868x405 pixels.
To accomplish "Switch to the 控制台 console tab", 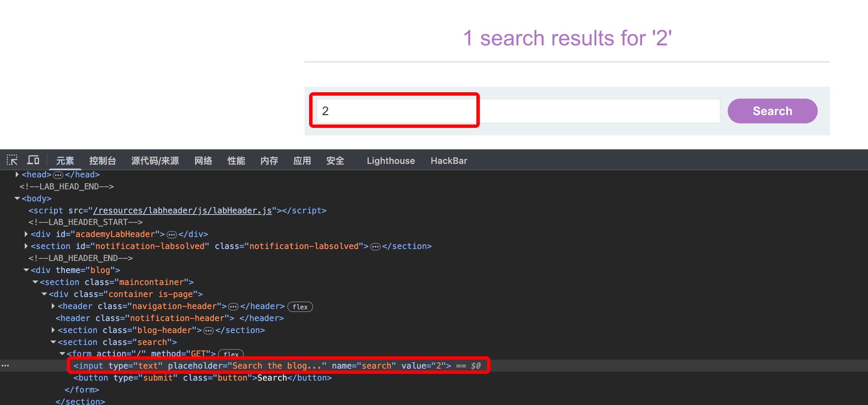I will pyautogui.click(x=102, y=161).
